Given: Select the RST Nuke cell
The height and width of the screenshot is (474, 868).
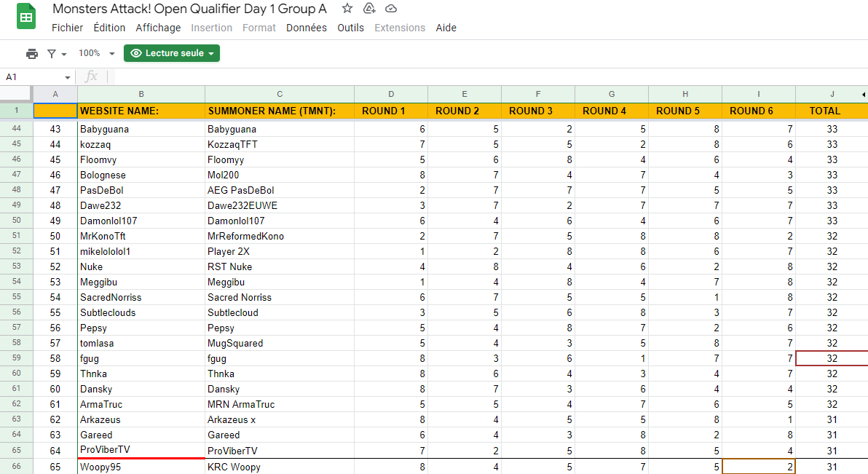Looking at the screenshot, I should [280, 266].
